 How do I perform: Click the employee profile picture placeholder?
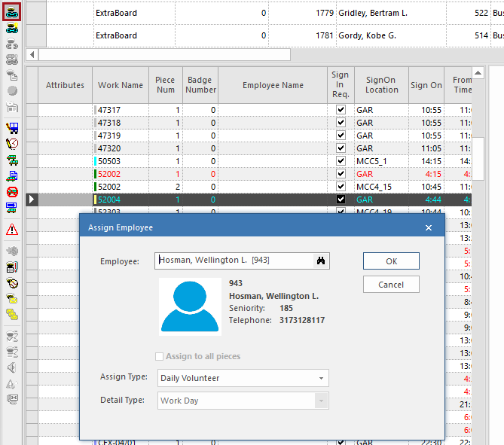(190, 306)
